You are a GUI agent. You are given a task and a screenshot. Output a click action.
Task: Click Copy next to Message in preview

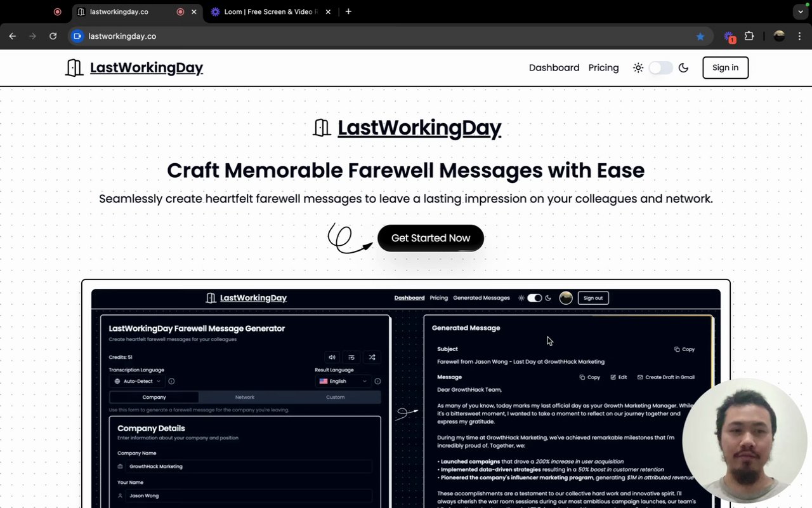(x=590, y=377)
